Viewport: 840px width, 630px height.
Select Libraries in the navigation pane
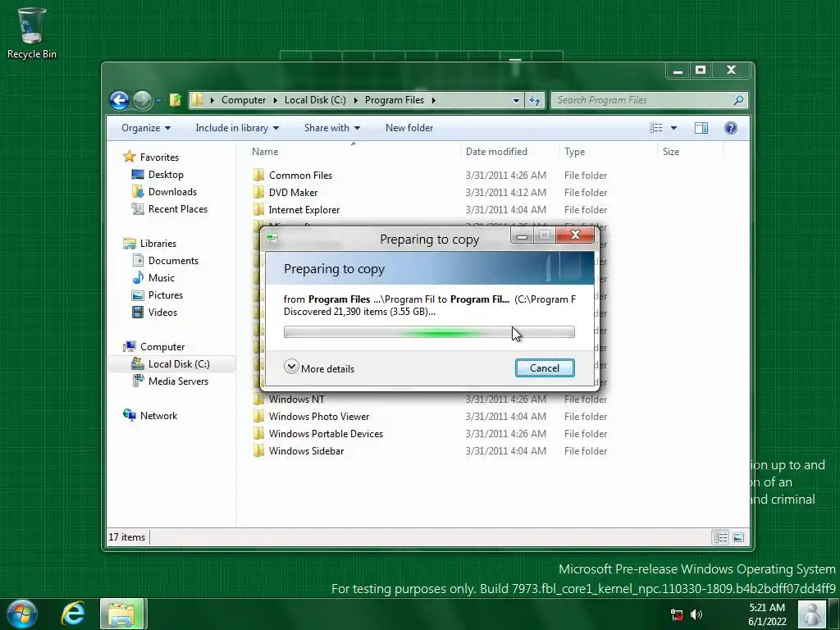click(x=158, y=243)
